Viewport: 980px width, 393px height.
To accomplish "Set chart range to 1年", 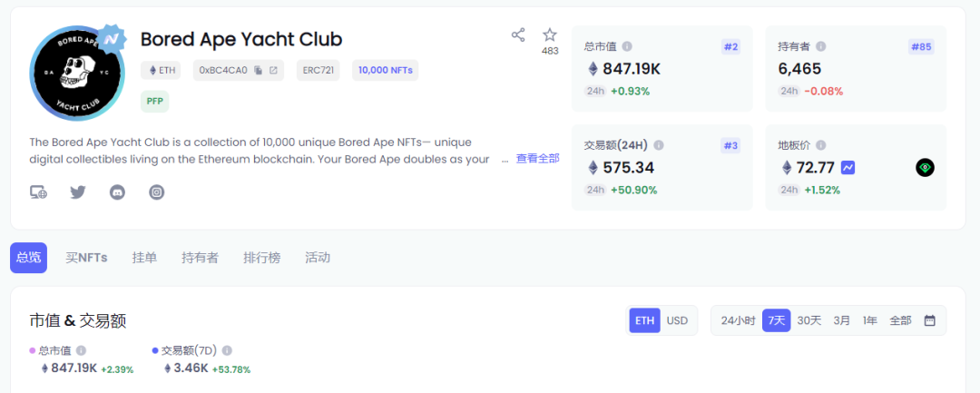I will coord(870,320).
